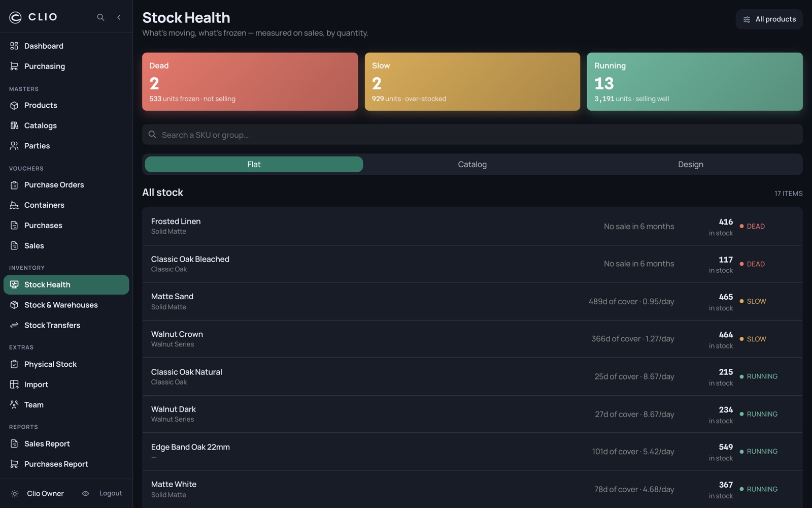
Task: Click the Sales document icon
Action: tap(14, 246)
